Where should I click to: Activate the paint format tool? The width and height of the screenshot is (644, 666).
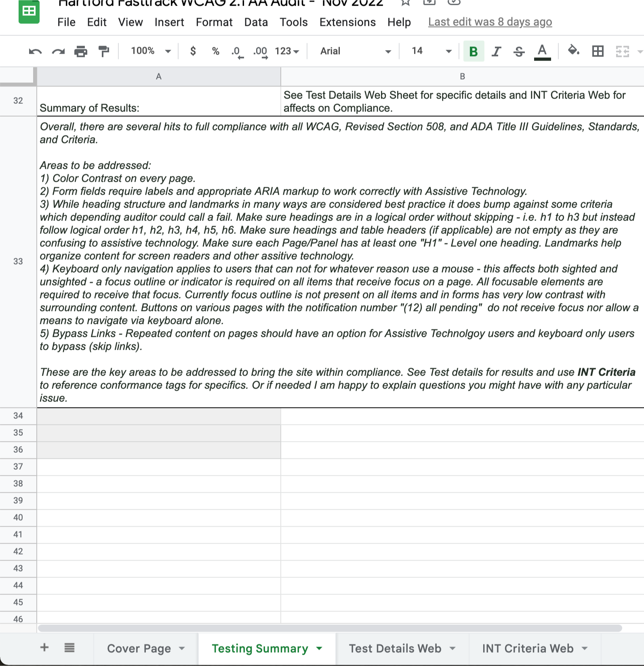point(104,51)
